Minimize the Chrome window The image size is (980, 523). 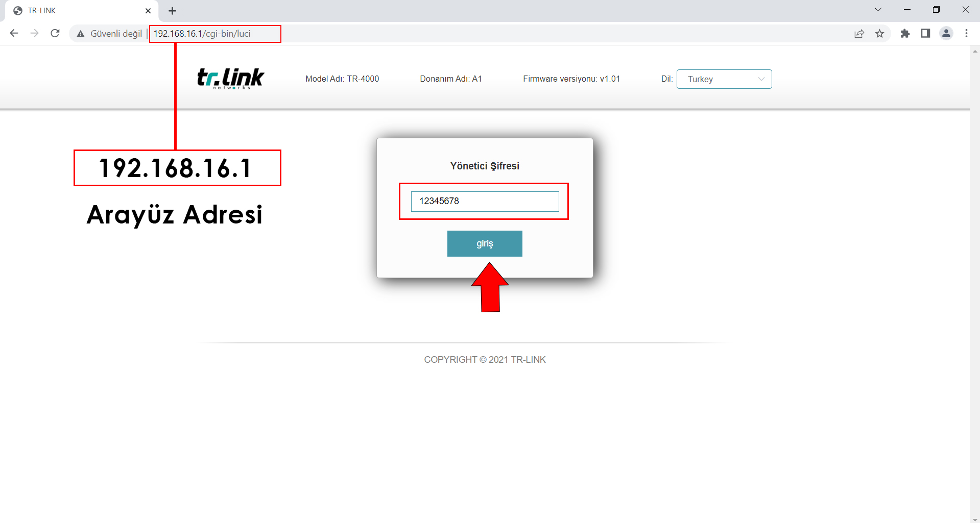[x=907, y=10]
